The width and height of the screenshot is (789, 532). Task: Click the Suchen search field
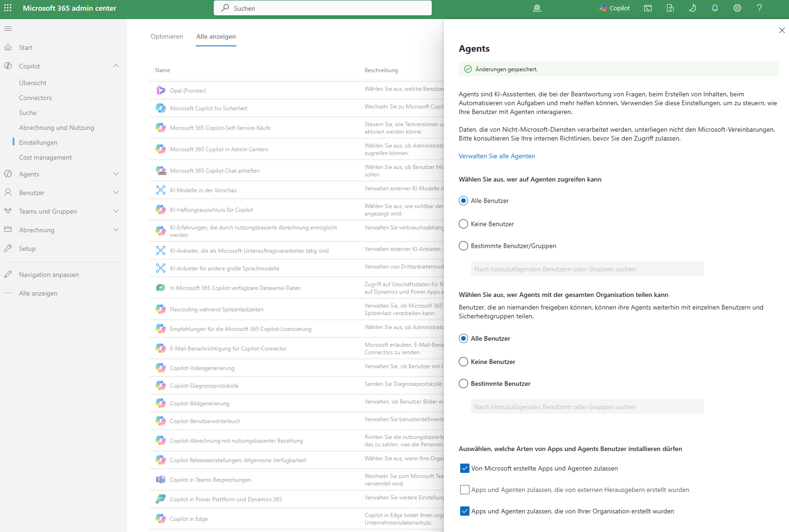322,8
